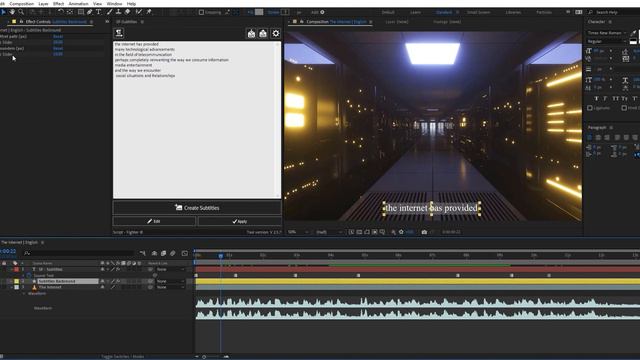Image resolution: width=640 pixels, height=360 pixels.
Task: Select the Roto Brush tool
Action: (139, 12)
